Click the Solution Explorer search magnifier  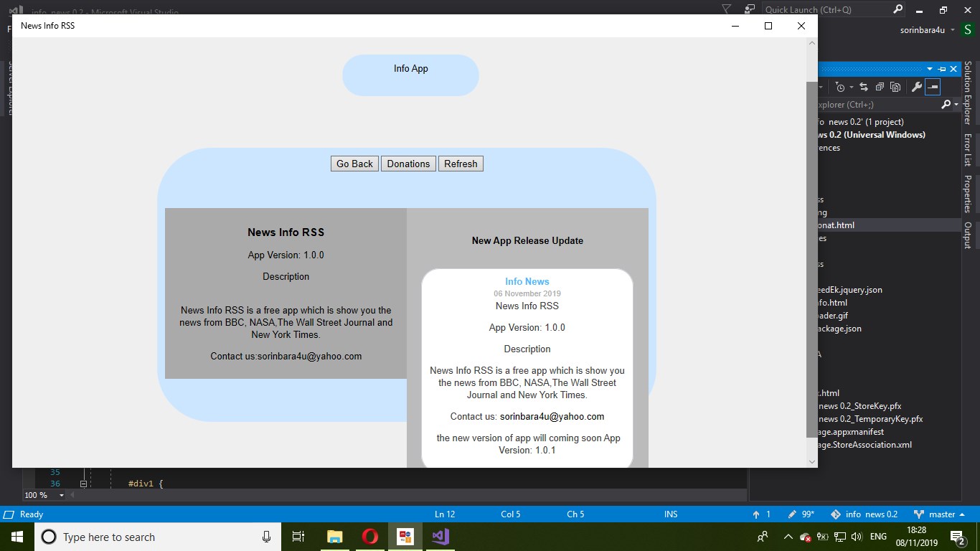[x=946, y=105]
